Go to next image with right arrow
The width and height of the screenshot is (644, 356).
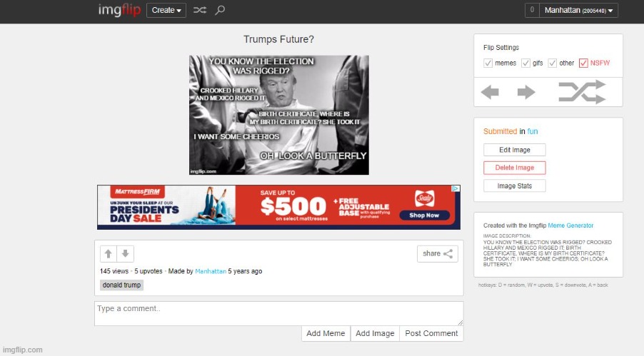[x=526, y=92]
